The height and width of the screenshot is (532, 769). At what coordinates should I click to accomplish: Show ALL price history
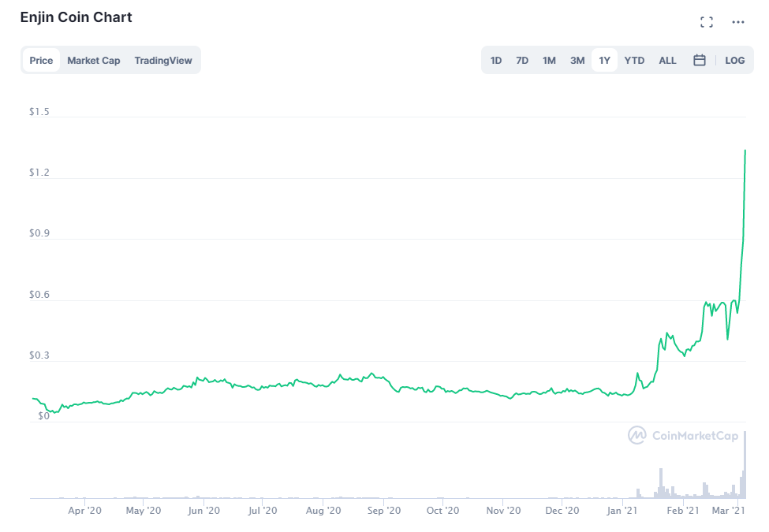(x=667, y=60)
